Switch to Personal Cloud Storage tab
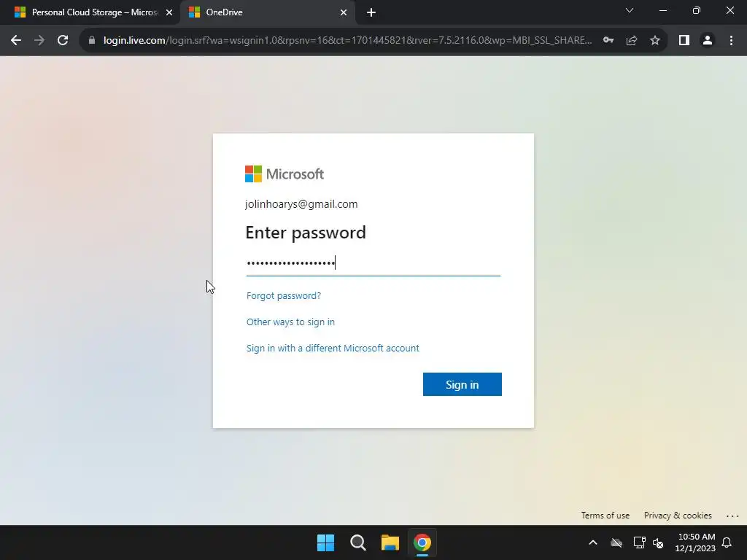 coord(90,12)
